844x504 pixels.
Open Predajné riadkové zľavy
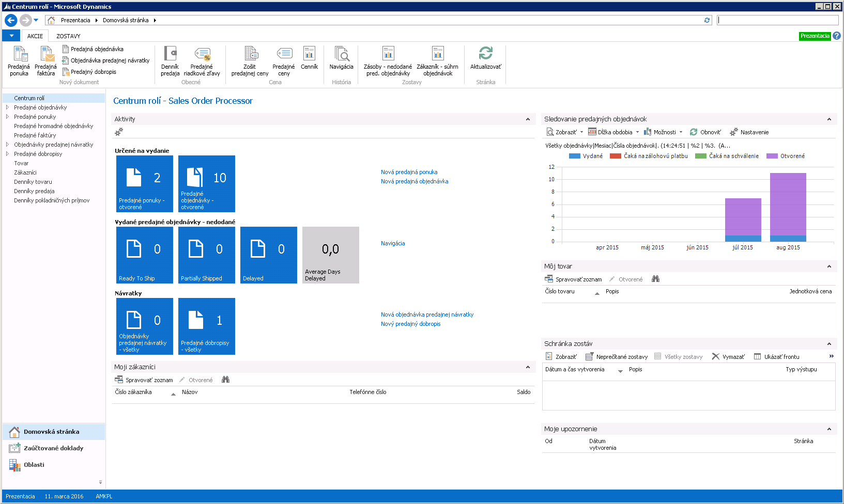(202, 61)
